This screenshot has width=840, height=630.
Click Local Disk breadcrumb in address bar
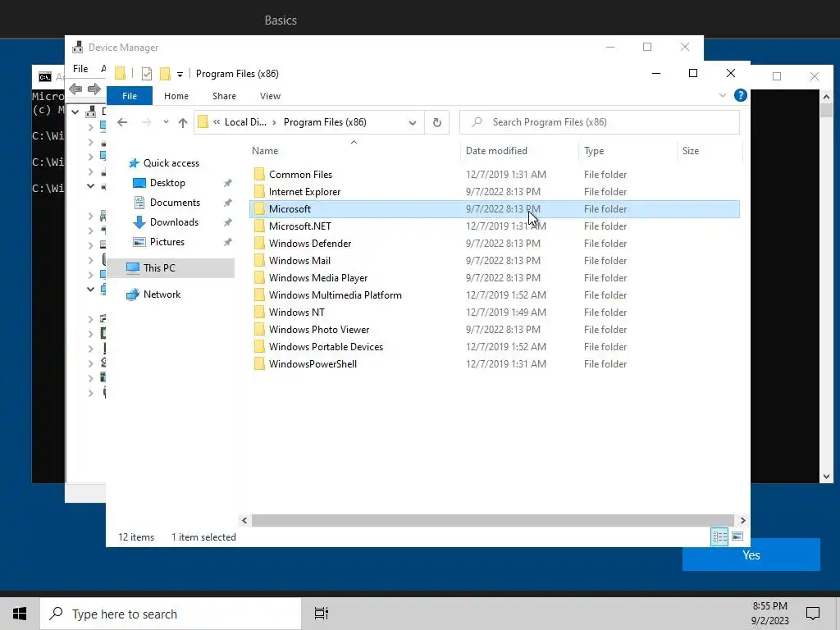pos(244,122)
